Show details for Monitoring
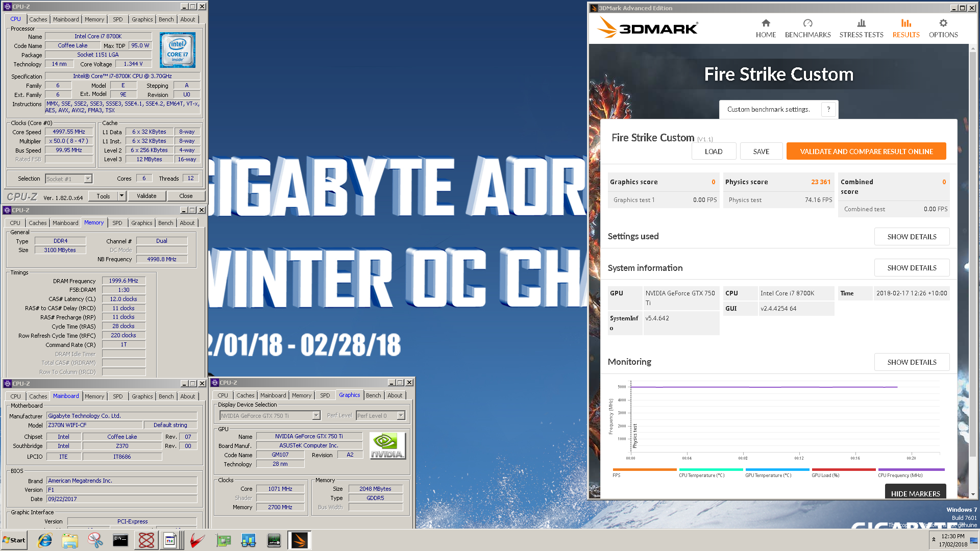This screenshot has width=980, height=551. 912,362
